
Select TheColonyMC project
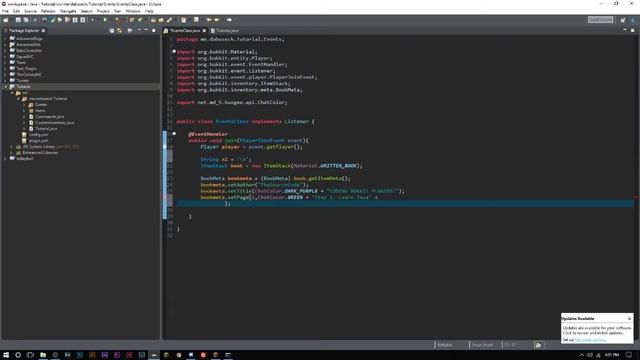click(29, 75)
